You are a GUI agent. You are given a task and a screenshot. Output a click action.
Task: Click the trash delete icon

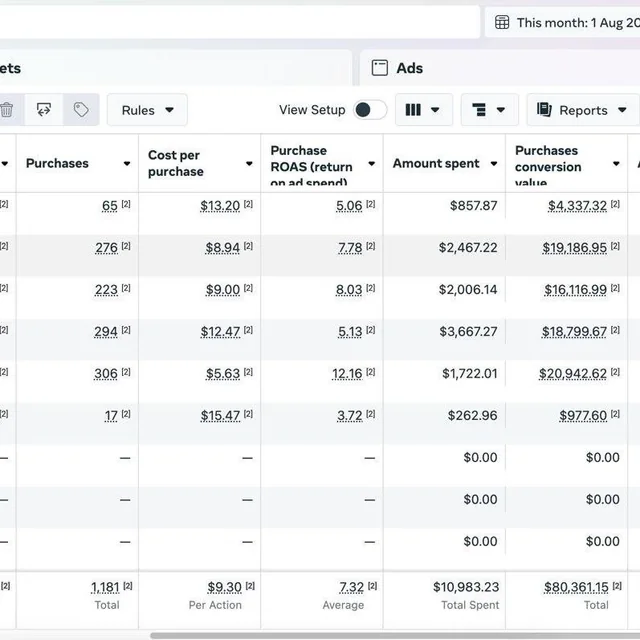click(x=7, y=110)
